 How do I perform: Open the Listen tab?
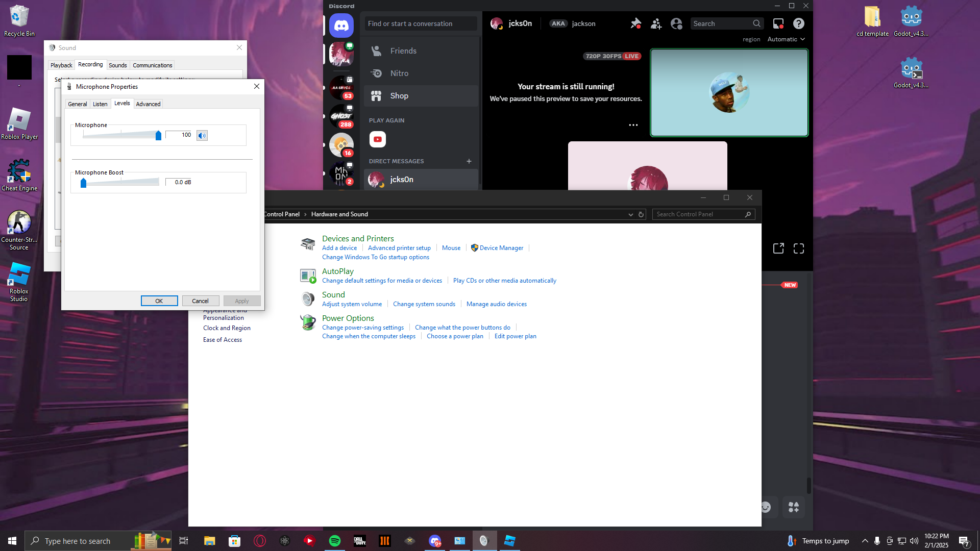[100, 104]
